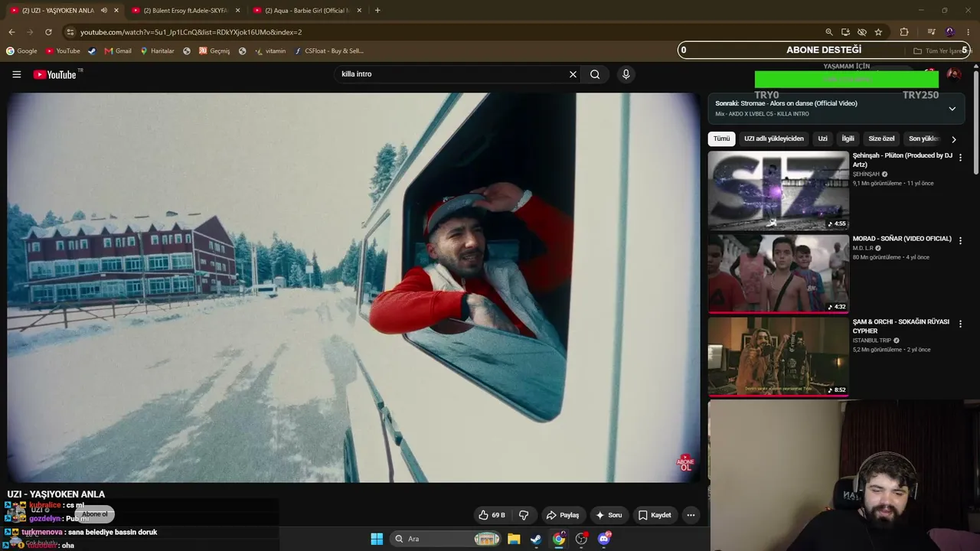Open the media controls toolbar icon
This screenshot has width=980, height=551.
click(931, 32)
